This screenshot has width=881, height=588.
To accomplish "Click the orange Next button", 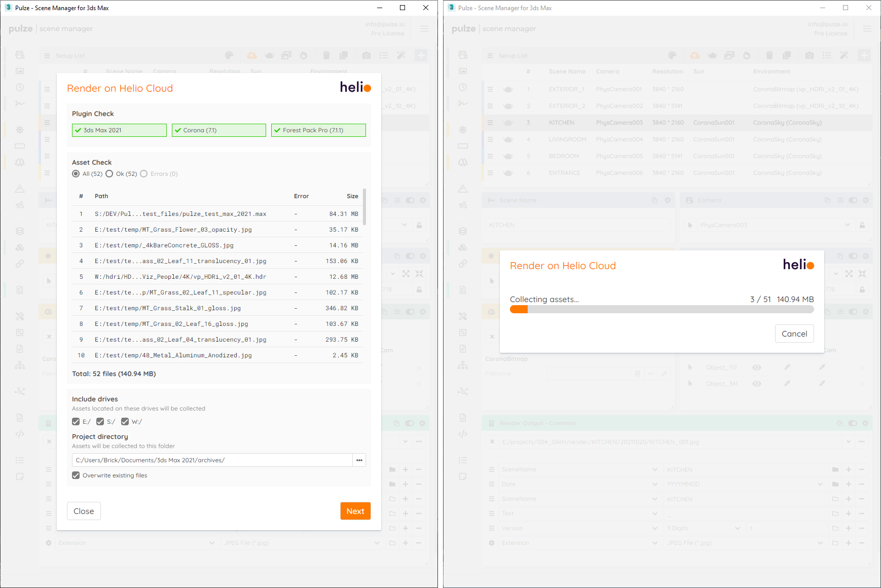I will click(355, 511).
